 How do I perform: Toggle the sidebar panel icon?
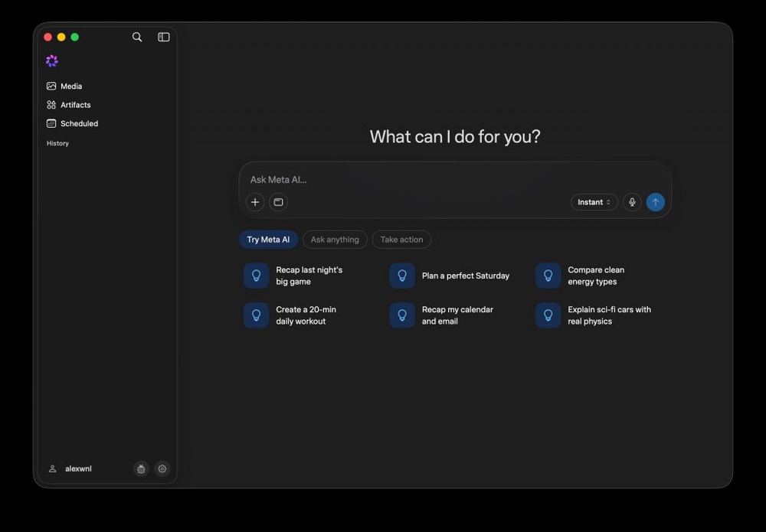(164, 37)
